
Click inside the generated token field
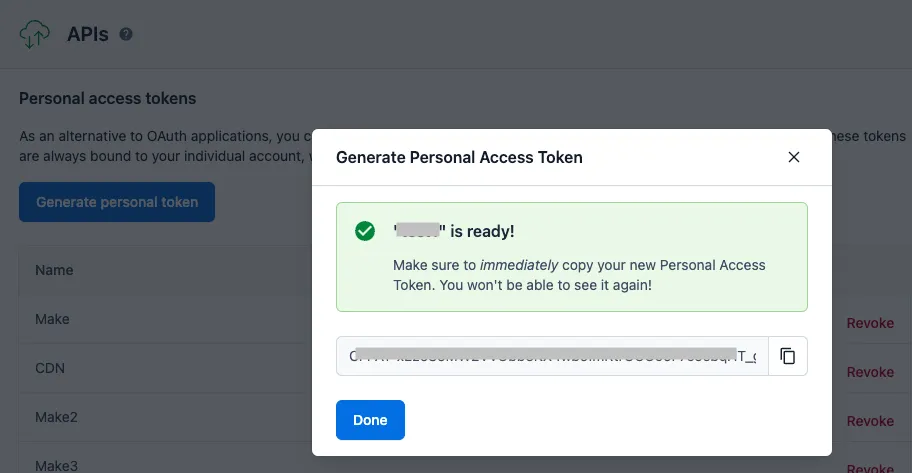click(552, 356)
